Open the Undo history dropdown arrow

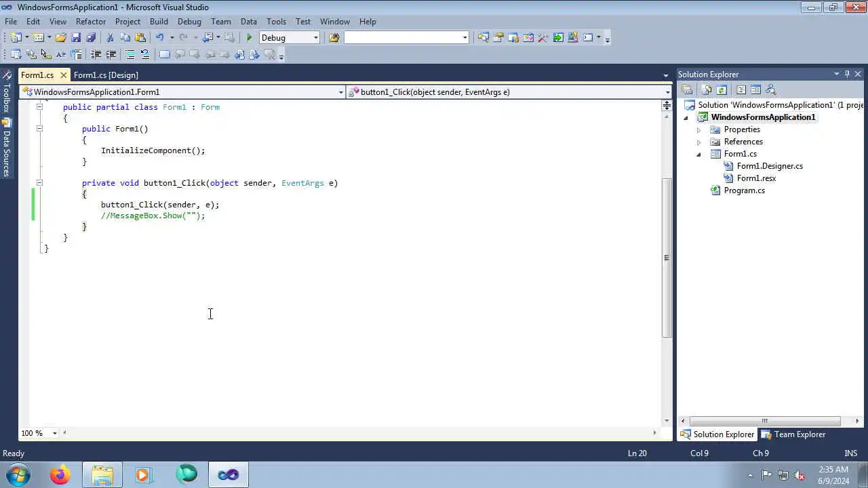[x=172, y=38]
